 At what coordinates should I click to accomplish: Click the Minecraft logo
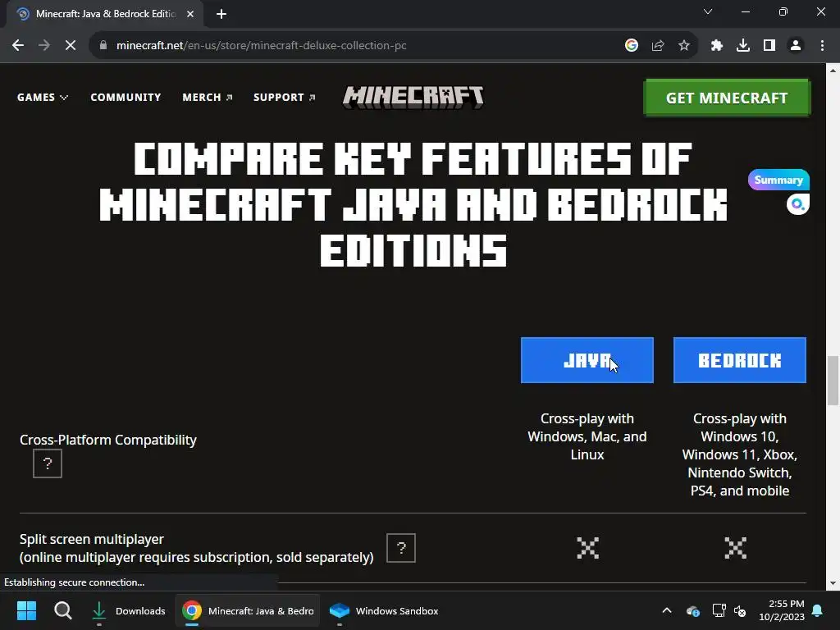pos(413,97)
